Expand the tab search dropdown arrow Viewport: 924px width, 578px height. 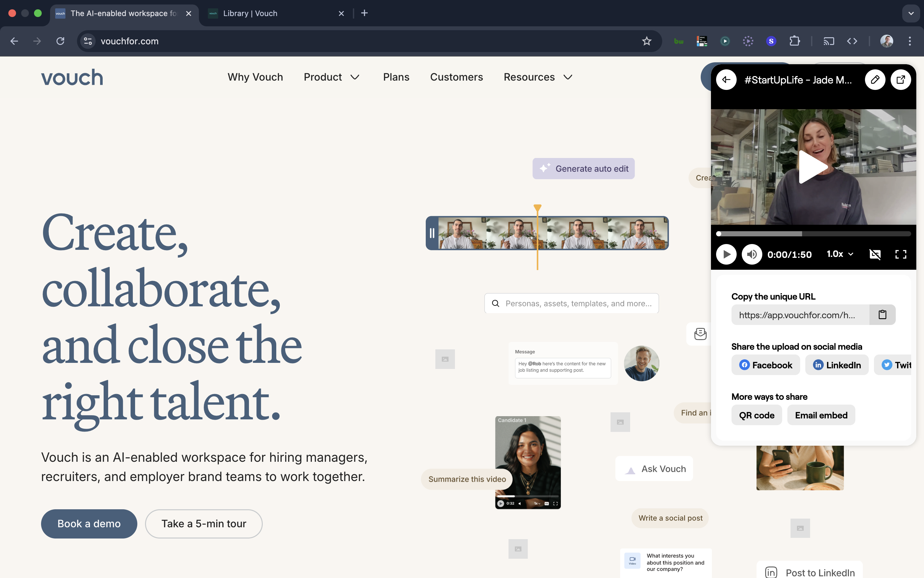point(911,13)
